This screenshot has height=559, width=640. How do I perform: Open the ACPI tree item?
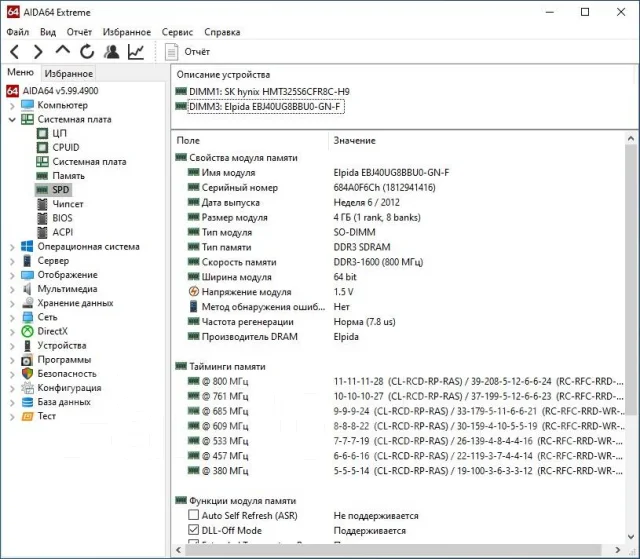point(62,232)
